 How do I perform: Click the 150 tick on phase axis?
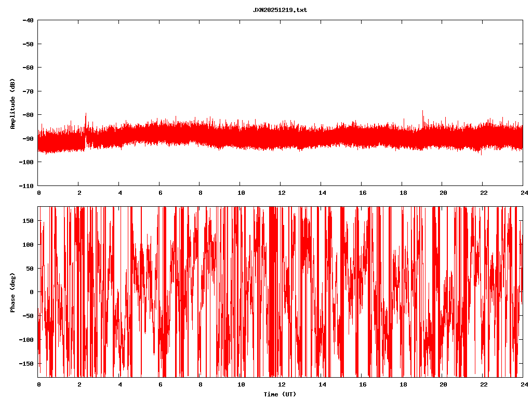[28, 221]
